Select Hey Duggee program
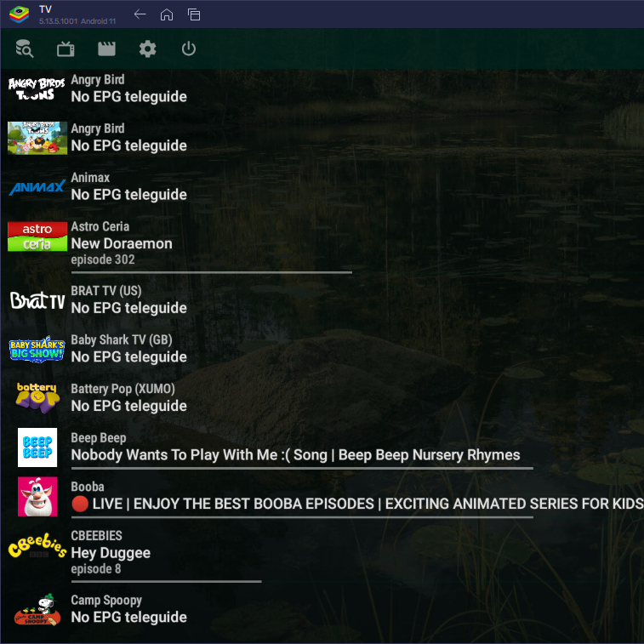The height and width of the screenshot is (644, 644). [x=111, y=553]
